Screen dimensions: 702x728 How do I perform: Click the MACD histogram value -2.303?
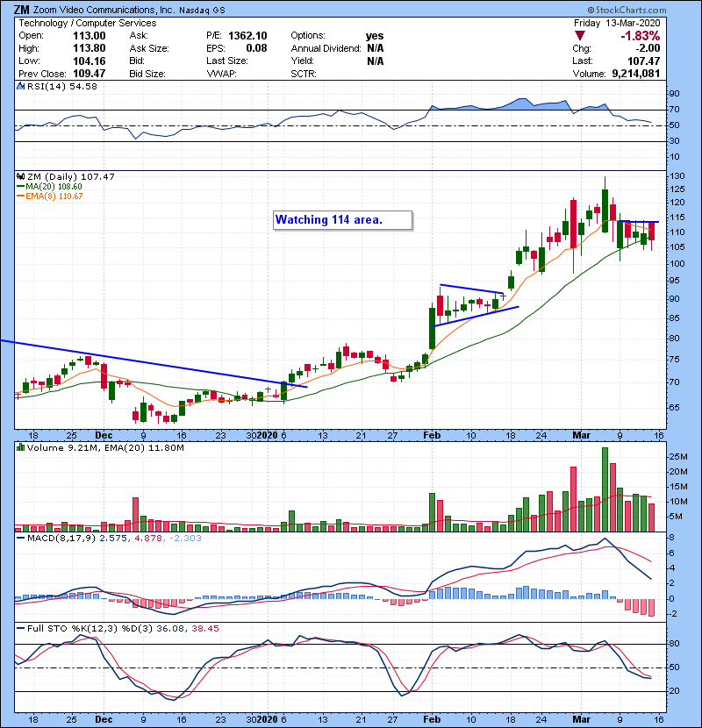[x=185, y=539]
